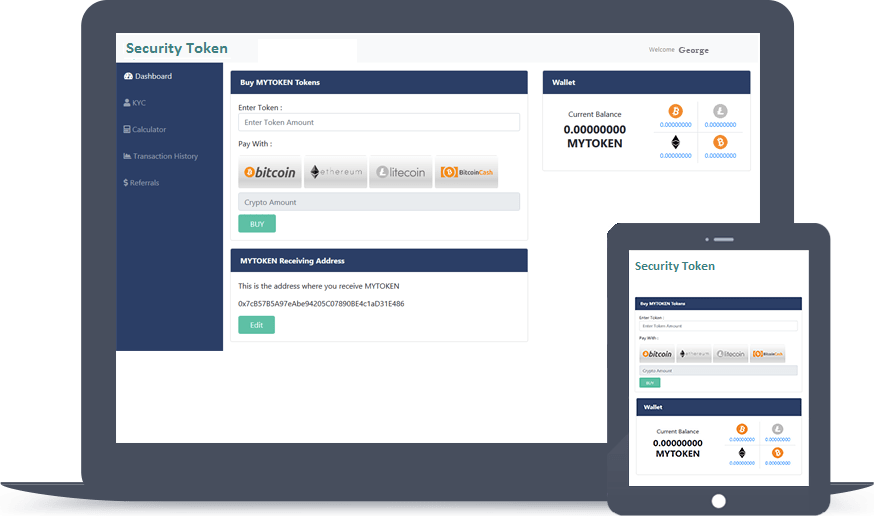The width and height of the screenshot is (874, 516).
Task: Click the BUY button on the tablet
Action: (x=649, y=383)
